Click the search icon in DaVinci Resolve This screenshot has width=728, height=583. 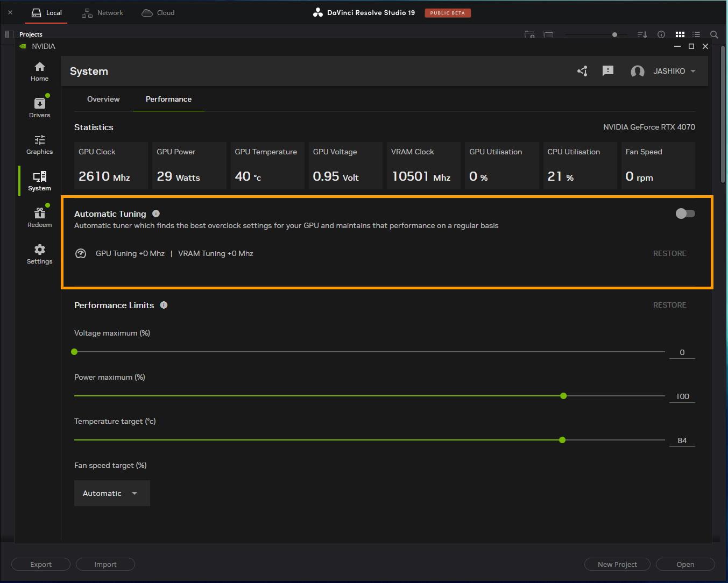click(x=714, y=34)
